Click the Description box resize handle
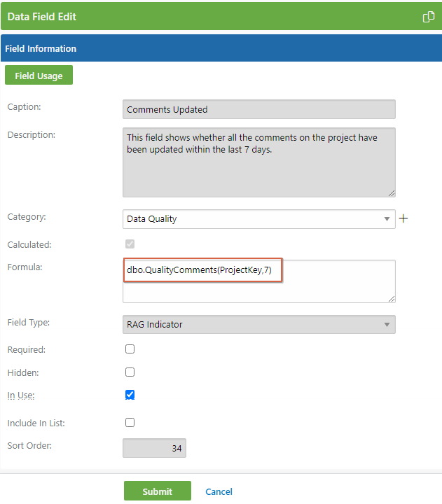442x504 pixels. point(392,193)
